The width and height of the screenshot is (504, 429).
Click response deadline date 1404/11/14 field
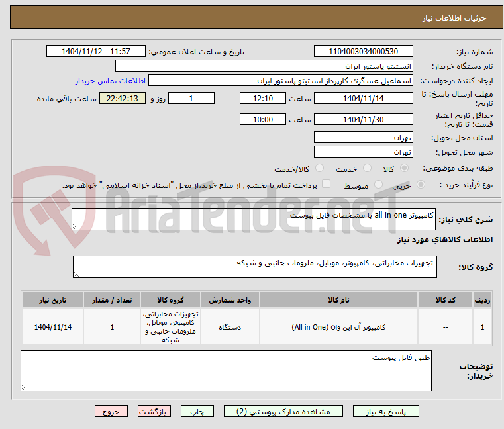click(363, 98)
